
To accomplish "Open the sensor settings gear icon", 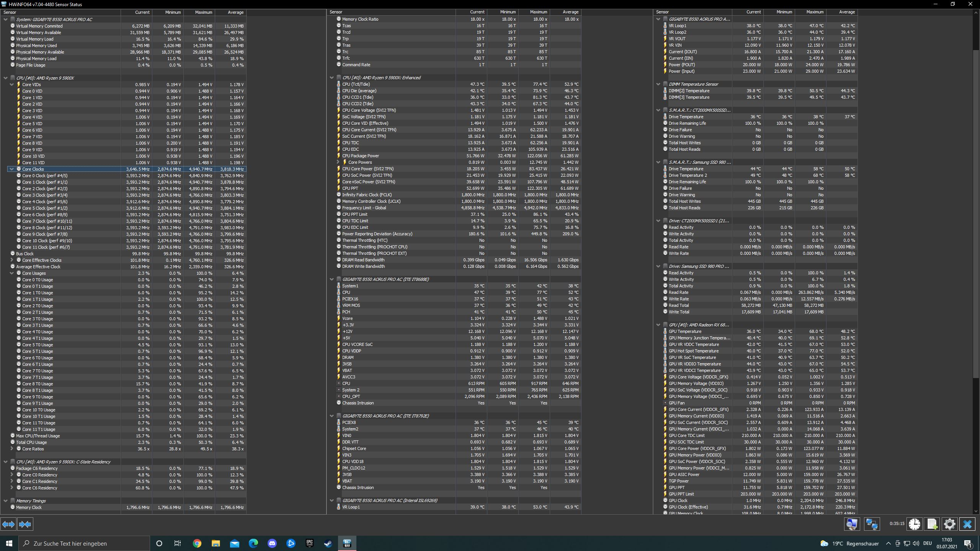I will point(949,524).
